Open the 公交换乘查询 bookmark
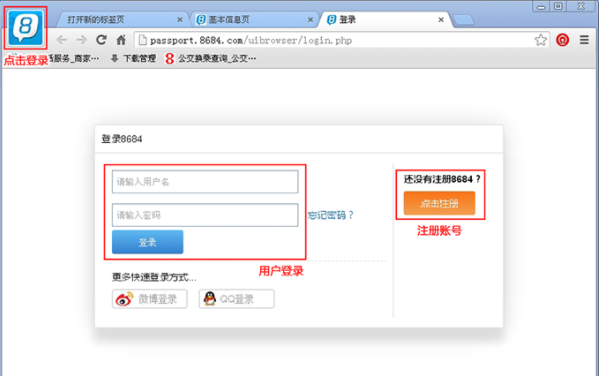Viewport: 599px width, 376px height. [211, 58]
